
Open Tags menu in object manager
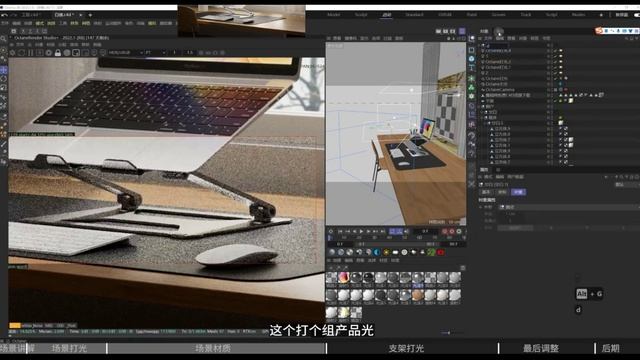(535, 38)
